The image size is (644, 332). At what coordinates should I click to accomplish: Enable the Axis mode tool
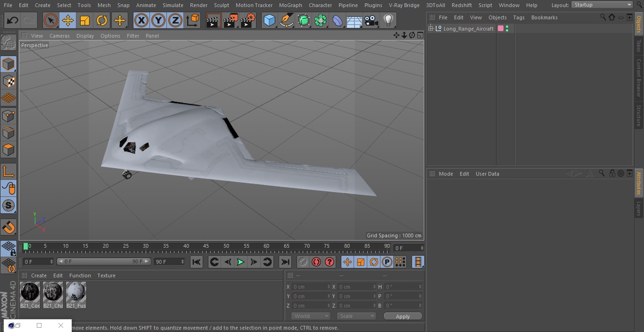click(8, 171)
